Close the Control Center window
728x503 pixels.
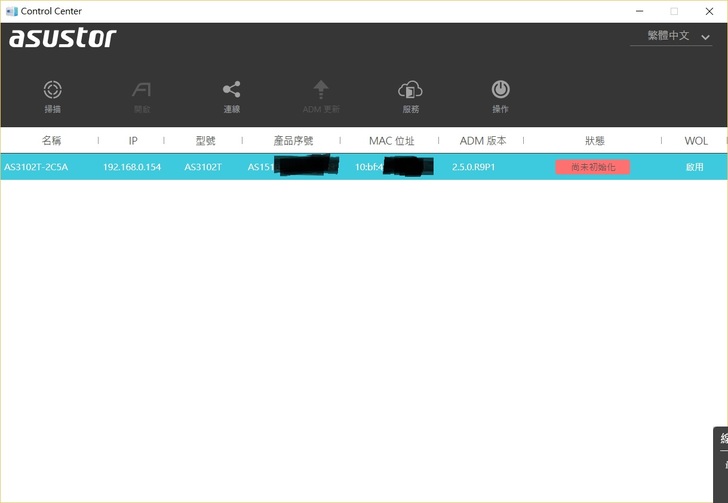coord(709,11)
